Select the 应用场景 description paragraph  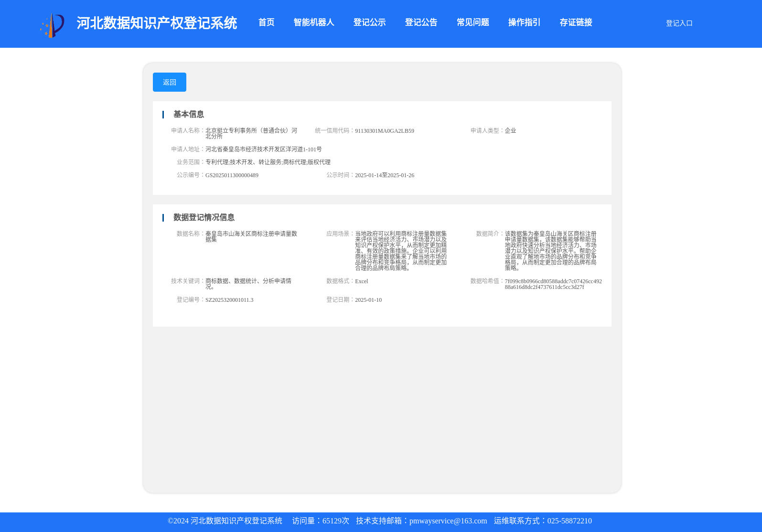[x=401, y=251]
